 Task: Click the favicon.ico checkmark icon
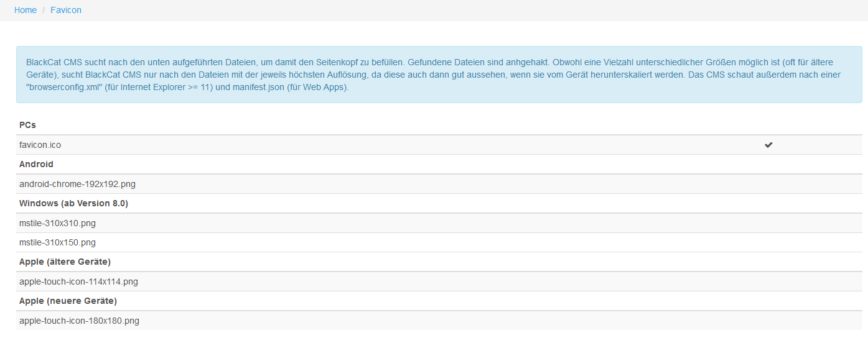768,145
